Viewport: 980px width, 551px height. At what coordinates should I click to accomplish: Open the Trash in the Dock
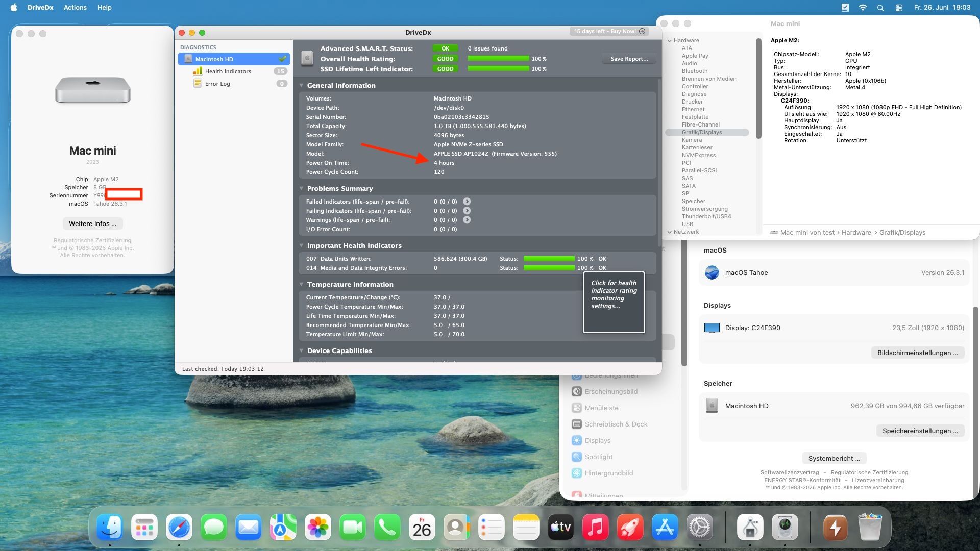pos(870,527)
